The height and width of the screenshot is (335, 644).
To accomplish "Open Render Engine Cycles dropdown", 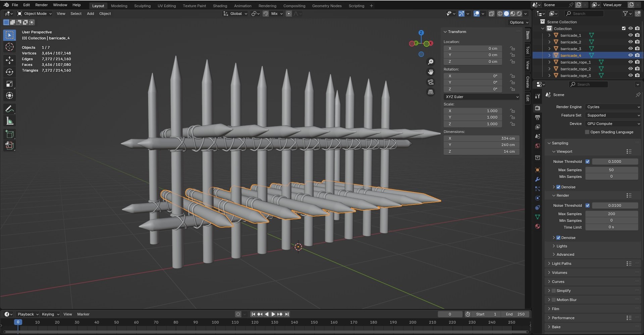I will coord(613,107).
